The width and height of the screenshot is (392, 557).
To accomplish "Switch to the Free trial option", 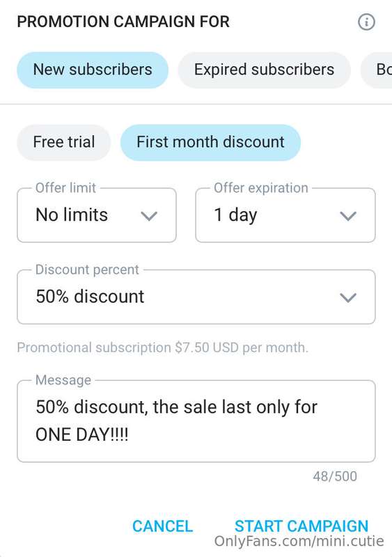I will coord(64,142).
